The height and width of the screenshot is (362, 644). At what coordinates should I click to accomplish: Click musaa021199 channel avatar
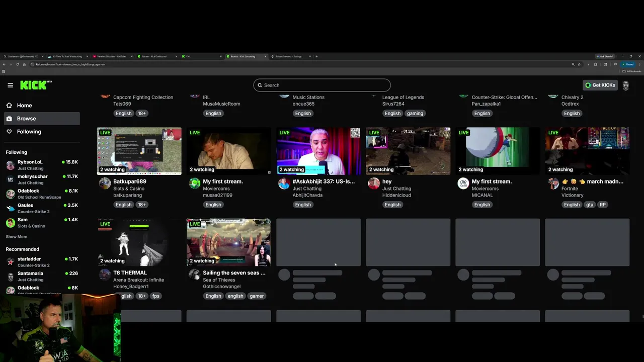(194, 183)
